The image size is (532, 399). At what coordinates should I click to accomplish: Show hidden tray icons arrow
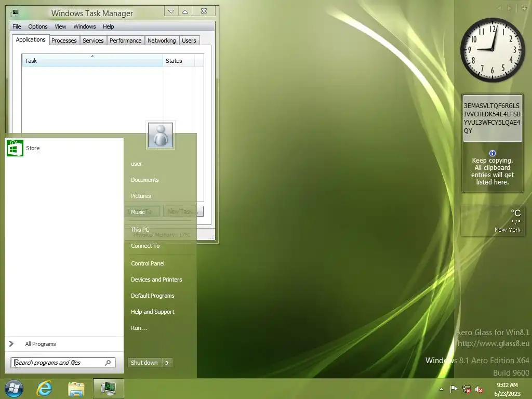(442, 389)
